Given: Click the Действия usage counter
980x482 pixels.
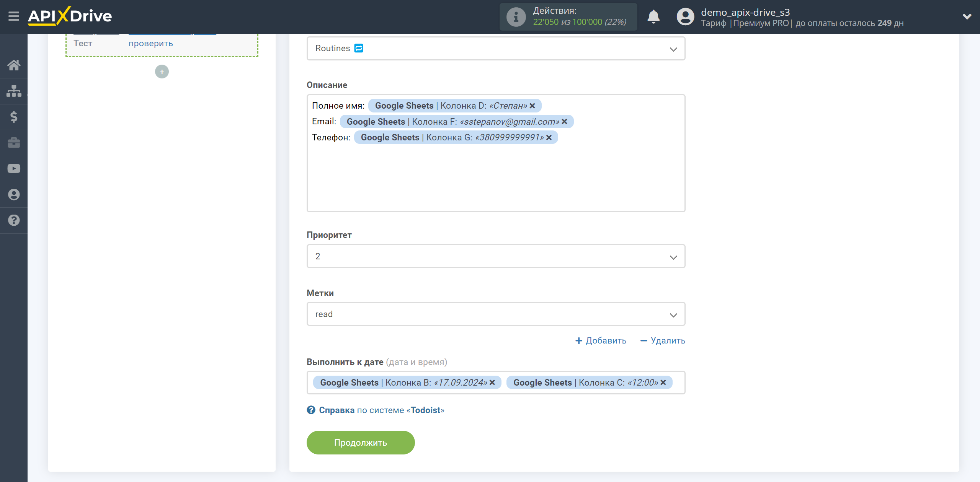Looking at the screenshot, I should point(568,17).
